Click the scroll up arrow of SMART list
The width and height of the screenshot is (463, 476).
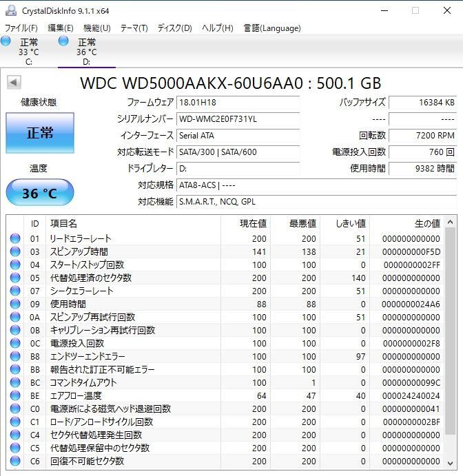(x=450, y=223)
